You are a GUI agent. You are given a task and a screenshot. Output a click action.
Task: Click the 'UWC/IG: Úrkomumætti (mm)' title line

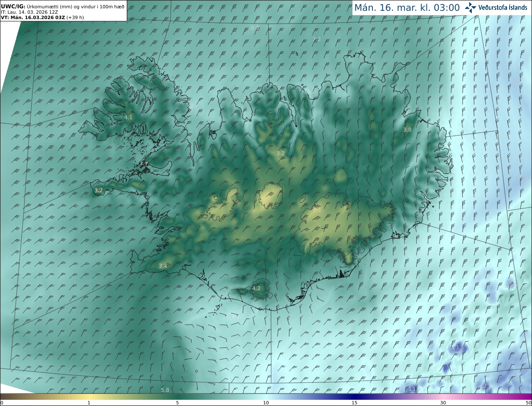[x=62, y=7]
